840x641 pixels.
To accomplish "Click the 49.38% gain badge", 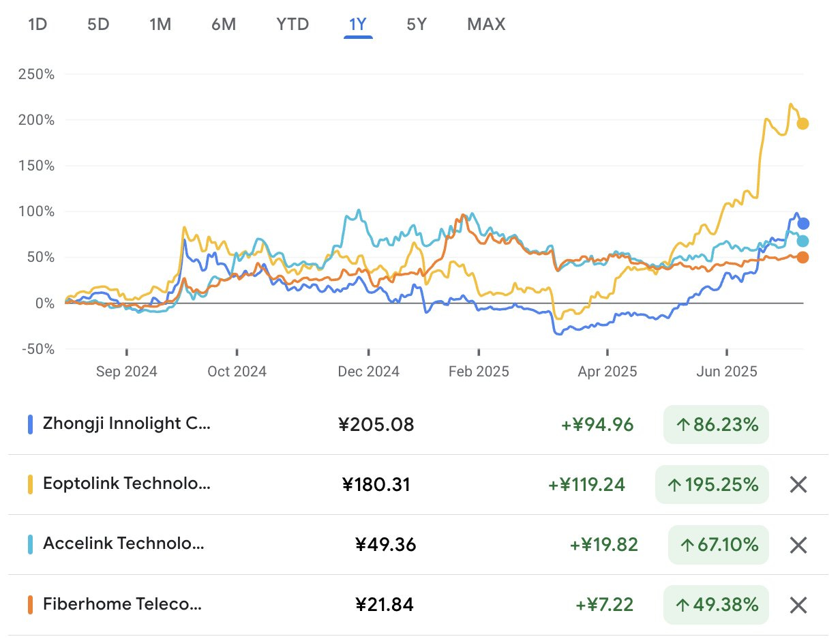I will tap(716, 605).
